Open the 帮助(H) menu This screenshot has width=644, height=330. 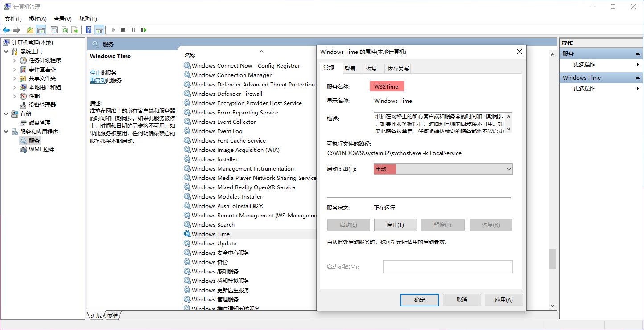click(88, 19)
